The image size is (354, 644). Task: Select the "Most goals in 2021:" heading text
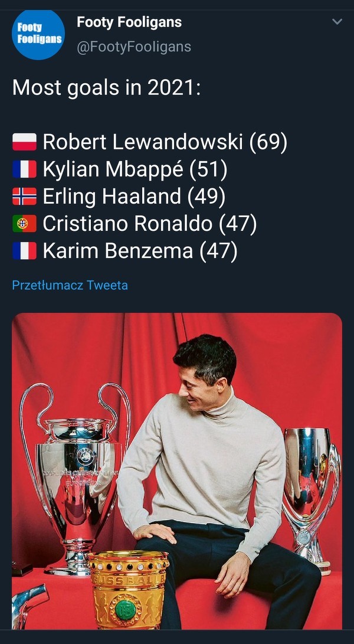click(x=107, y=88)
